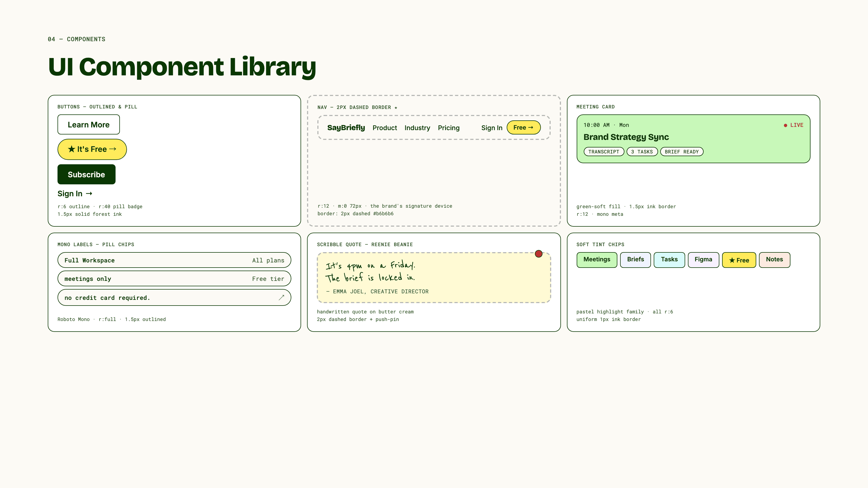Click Sign In in the nav bar
The height and width of the screenshot is (488, 868).
(492, 128)
